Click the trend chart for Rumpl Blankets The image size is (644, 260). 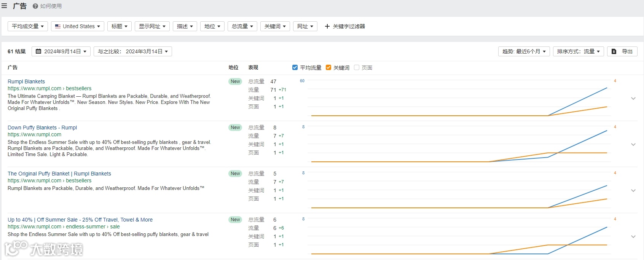click(x=459, y=98)
